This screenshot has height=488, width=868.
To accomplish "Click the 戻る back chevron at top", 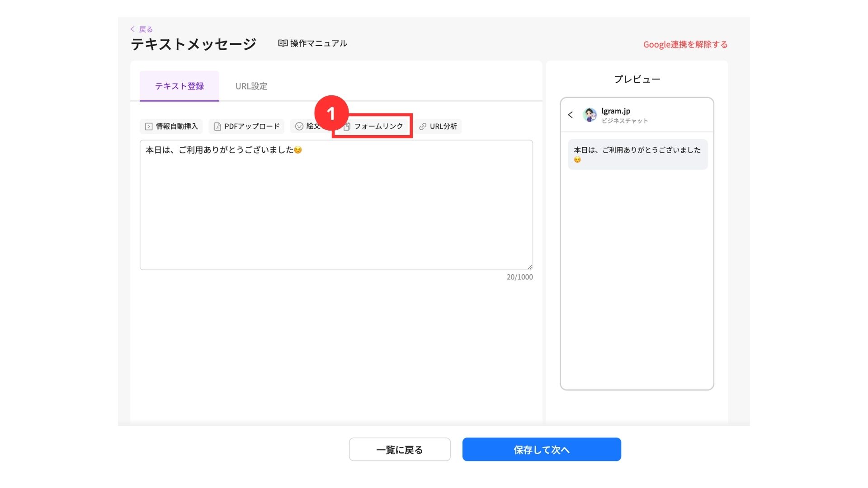I will 132,29.
